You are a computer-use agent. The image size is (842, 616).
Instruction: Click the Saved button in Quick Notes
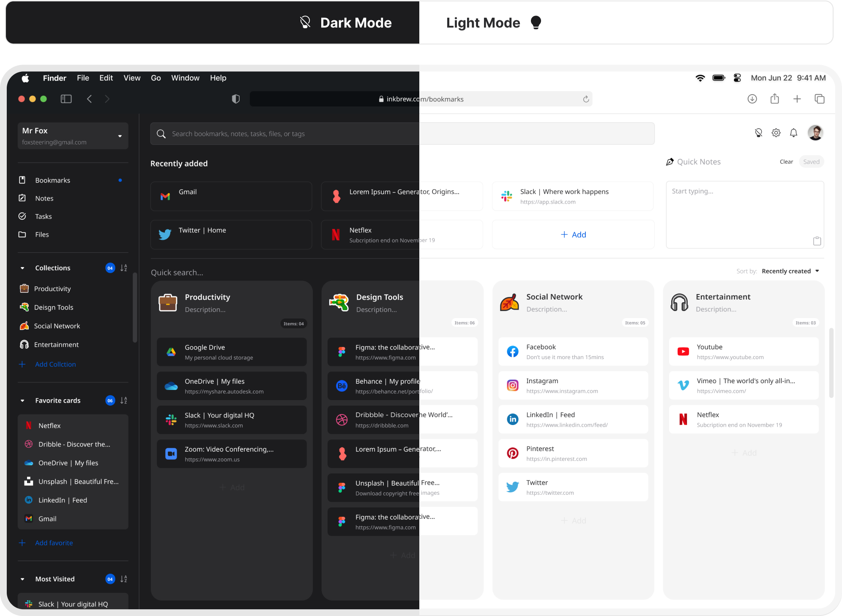click(811, 162)
